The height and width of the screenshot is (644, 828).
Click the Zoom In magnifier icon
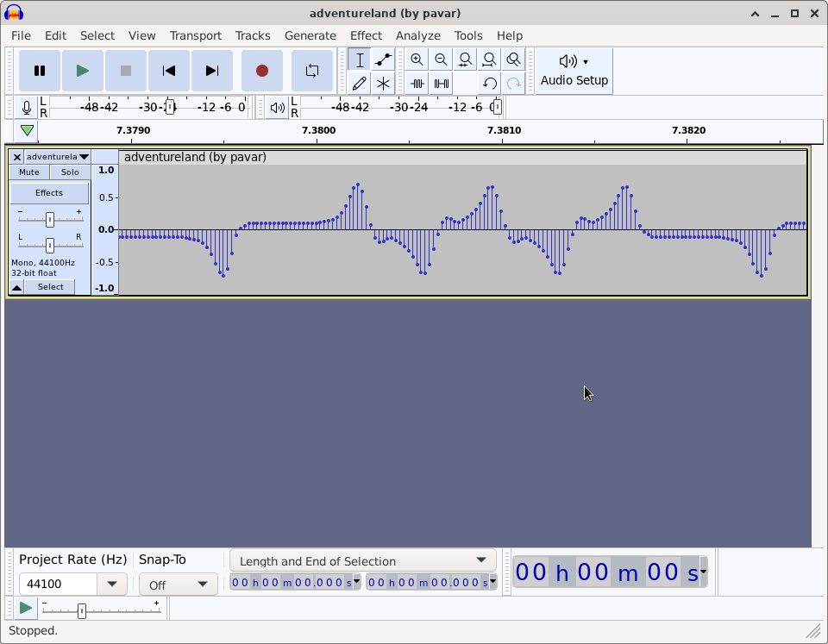click(x=417, y=59)
